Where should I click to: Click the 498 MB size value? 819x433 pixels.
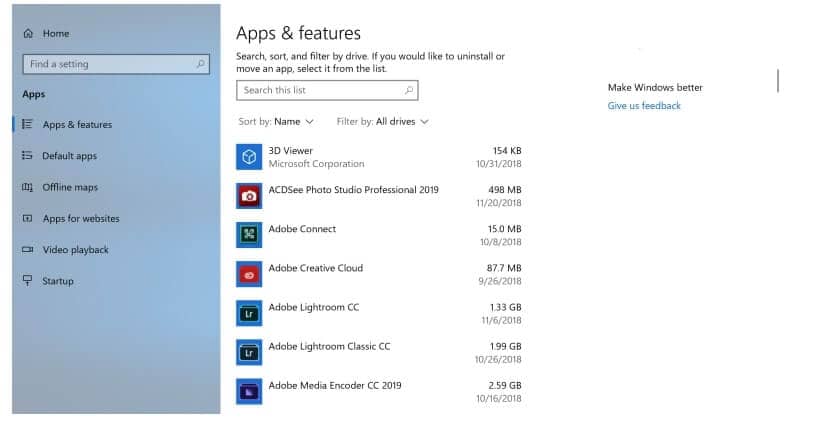point(505,190)
